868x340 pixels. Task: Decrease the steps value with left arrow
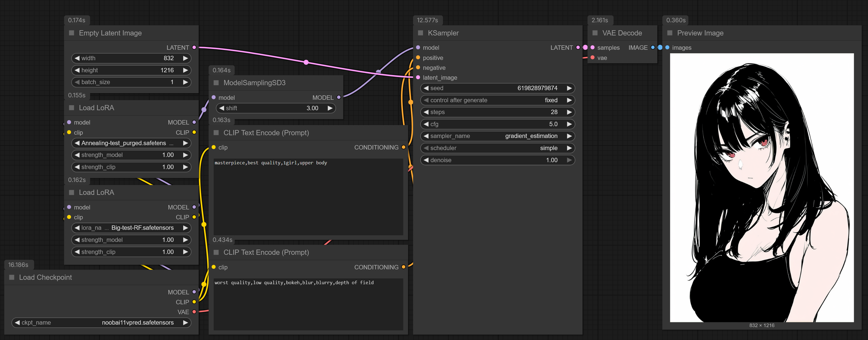pyautogui.click(x=426, y=112)
